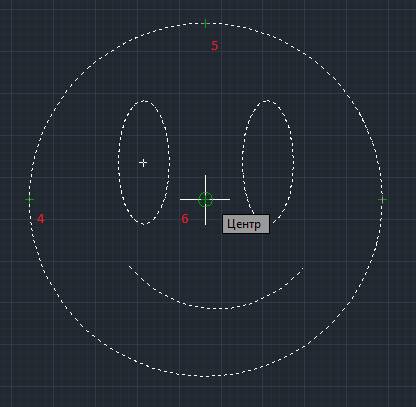Image resolution: width=416 pixels, height=407 pixels.
Task: Select the left edge of the left eye ellipse
Action: click(x=119, y=163)
